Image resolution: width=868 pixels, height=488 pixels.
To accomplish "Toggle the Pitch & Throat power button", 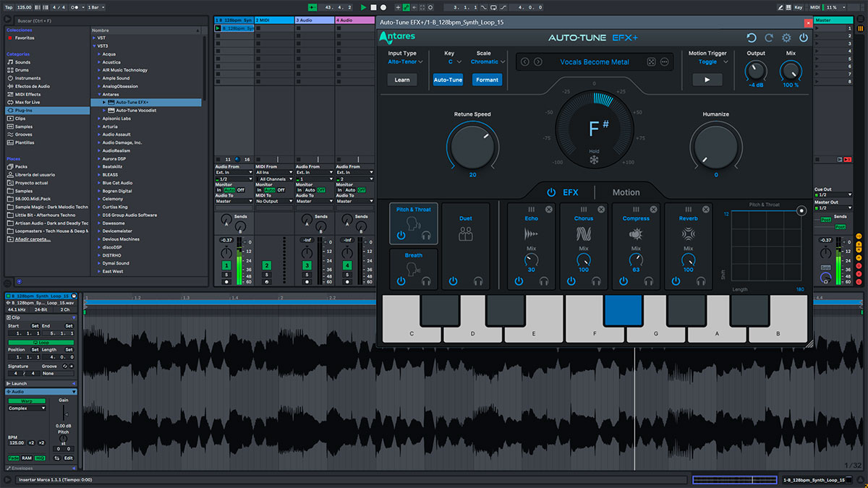I will 401,236.
